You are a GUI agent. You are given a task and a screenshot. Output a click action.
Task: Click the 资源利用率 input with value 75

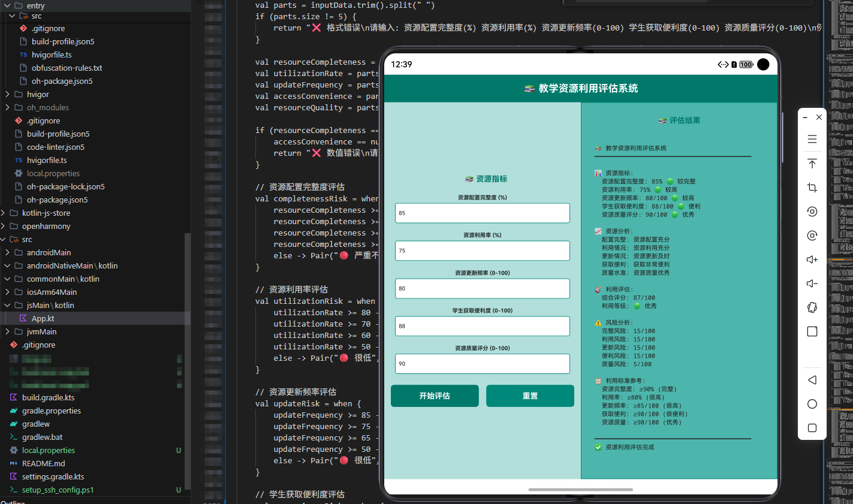coord(483,251)
